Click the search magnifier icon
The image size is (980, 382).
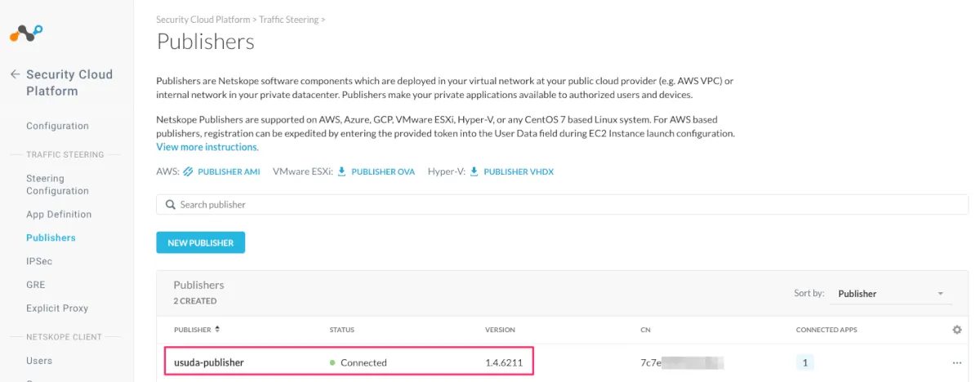(x=170, y=205)
